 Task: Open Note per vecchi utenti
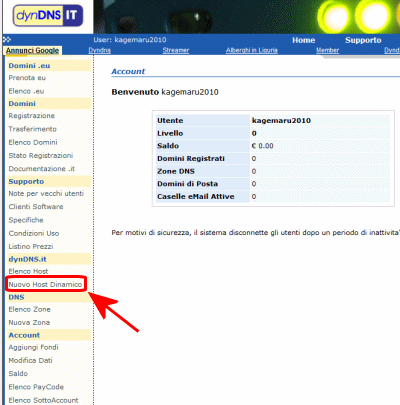coord(46,194)
